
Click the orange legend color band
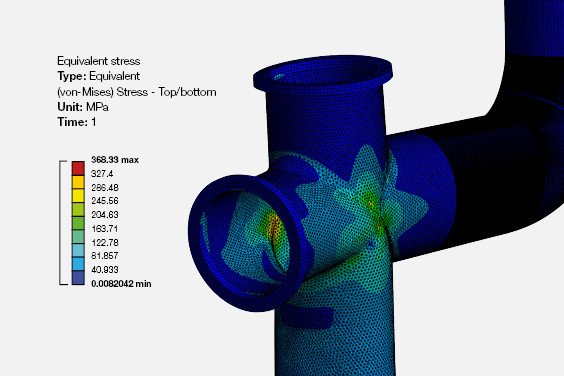tap(78, 182)
